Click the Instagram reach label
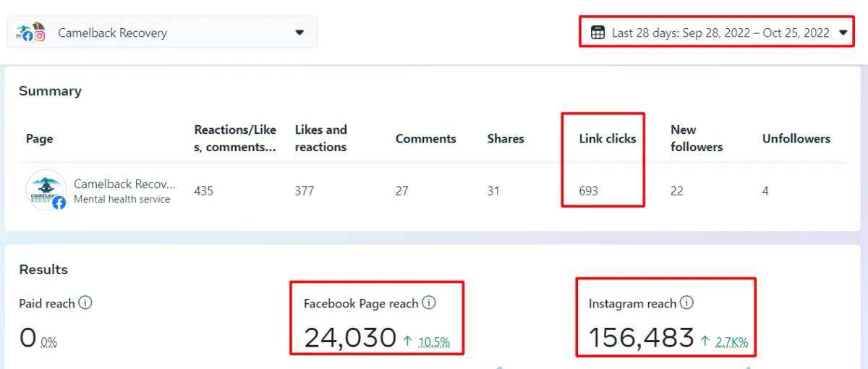868x369 pixels. pos(632,303)
